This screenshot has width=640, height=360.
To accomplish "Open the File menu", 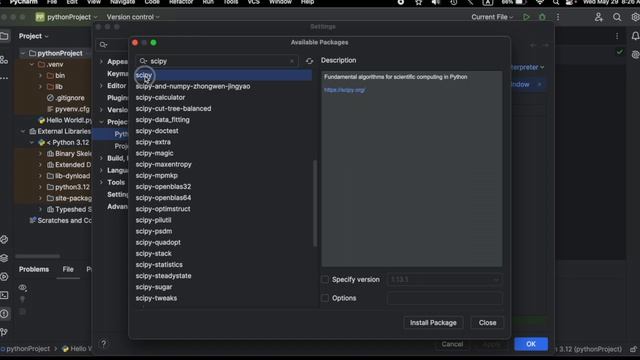I will (x=52, y=2).
